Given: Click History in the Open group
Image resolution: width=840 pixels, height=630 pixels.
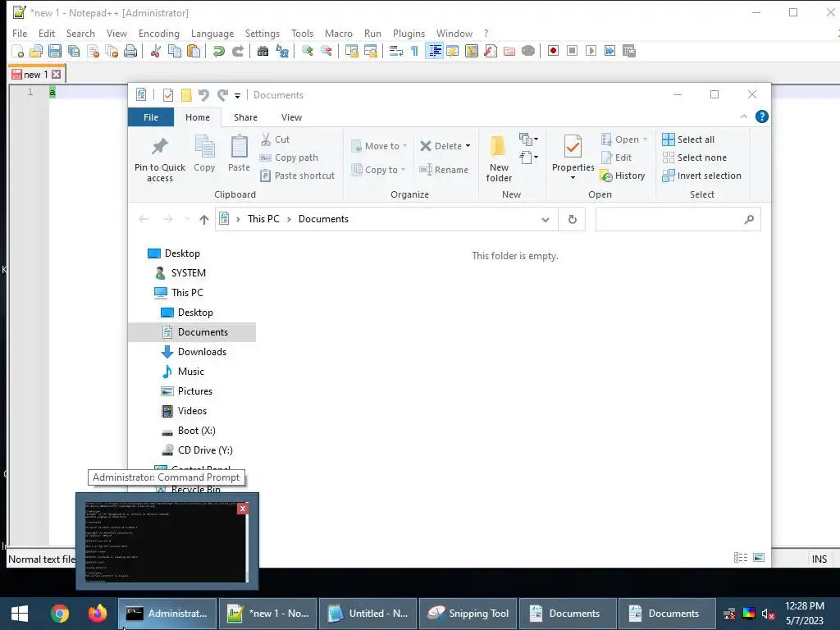Looking at the screenshot, I should click(x=623, y=176).
